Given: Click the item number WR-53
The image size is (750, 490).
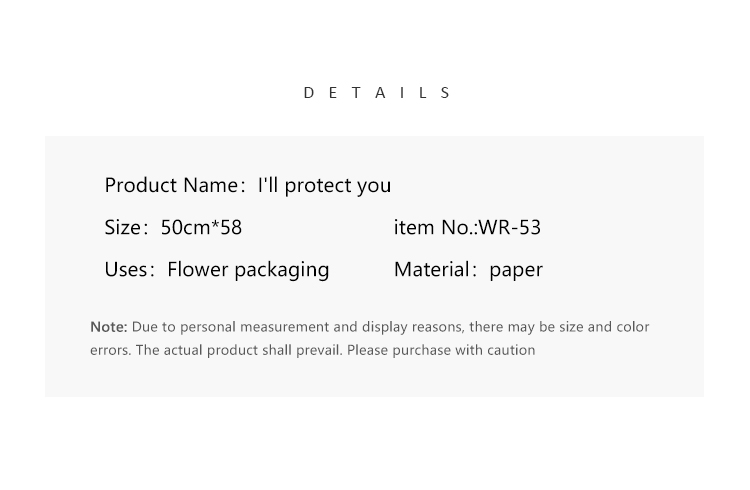Looking at the screenshot, I should (x=510, y=228).
